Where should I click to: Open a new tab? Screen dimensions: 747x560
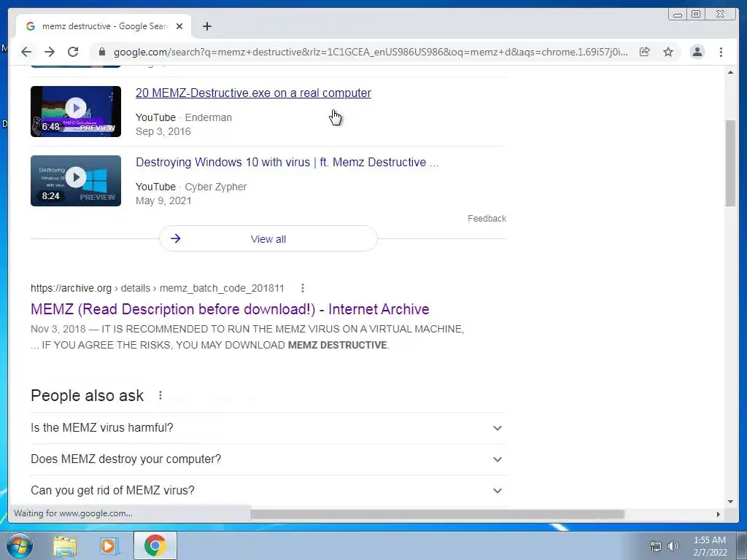(x=206, y=26)
